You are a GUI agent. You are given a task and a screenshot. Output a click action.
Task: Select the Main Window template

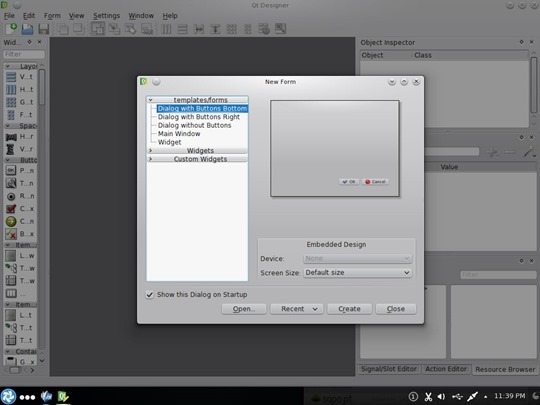point(179,134)
